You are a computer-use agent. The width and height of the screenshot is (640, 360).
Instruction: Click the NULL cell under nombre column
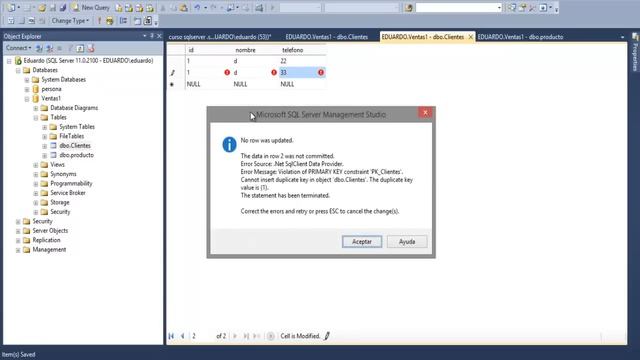[x=255, y=84]
